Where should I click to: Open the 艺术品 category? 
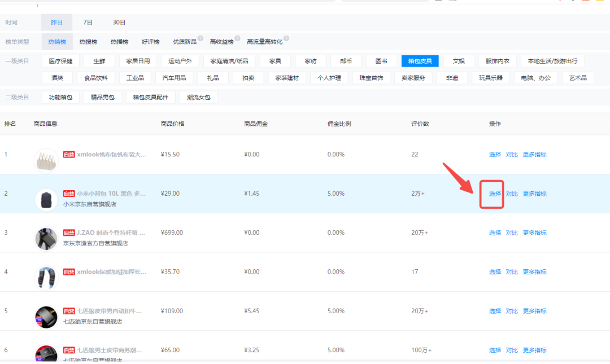click(578, 77)
